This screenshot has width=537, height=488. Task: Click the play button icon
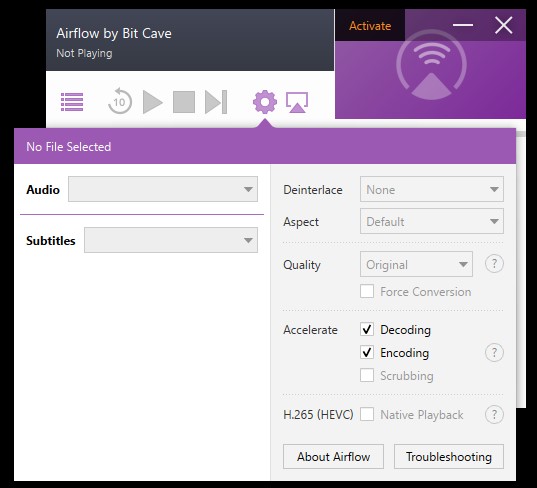pos(152,102)
